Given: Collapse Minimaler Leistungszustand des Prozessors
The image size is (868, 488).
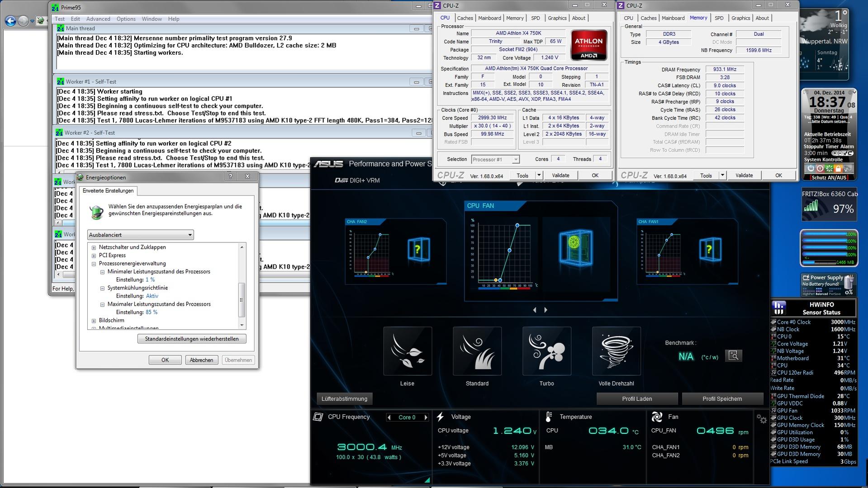Looking at the screenshot, I should 102,272.
